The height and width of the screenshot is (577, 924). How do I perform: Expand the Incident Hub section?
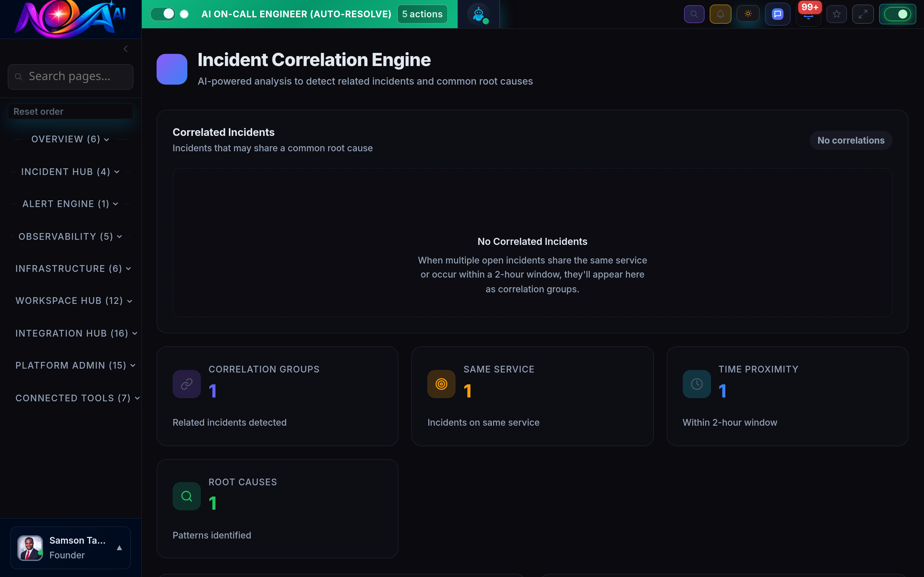click(x=70, y=171)
